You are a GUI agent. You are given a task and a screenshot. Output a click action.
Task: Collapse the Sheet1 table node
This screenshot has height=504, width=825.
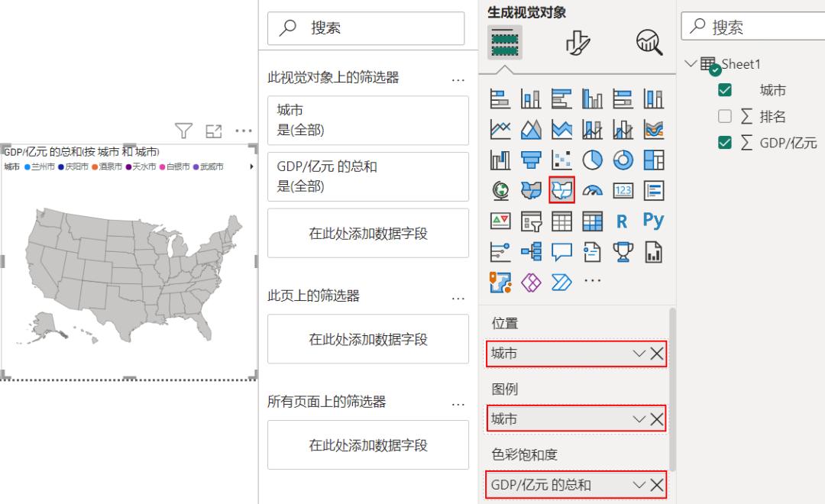pyautogui.click(x=692, y=64)
